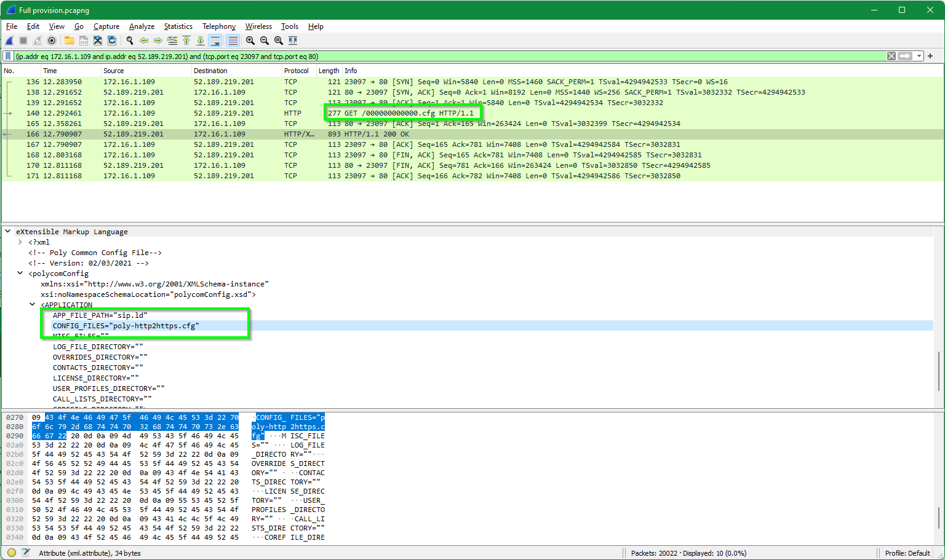The image size is (945, 560).
Task: Close this capture file icon
Action: coord(98,41)
